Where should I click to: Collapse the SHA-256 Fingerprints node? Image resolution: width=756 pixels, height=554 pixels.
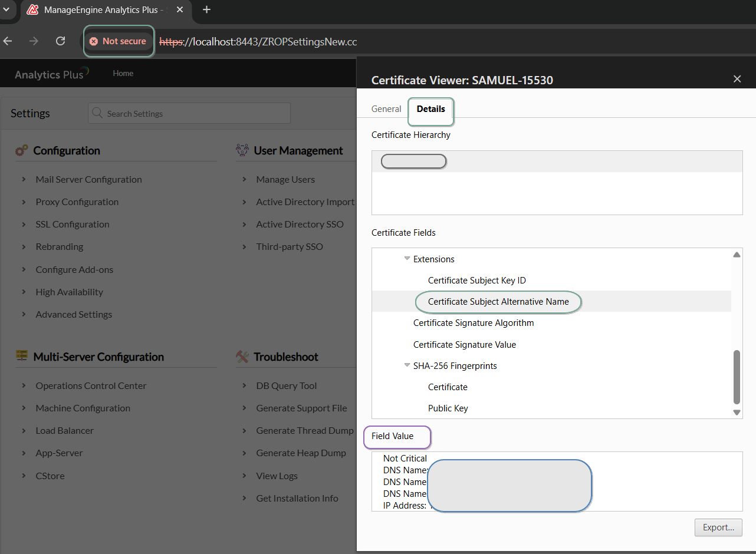[407, 365]
